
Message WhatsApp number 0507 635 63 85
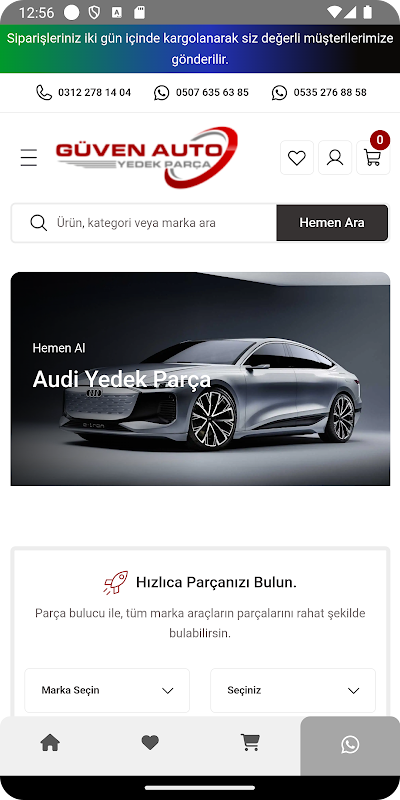pos(201,92)
